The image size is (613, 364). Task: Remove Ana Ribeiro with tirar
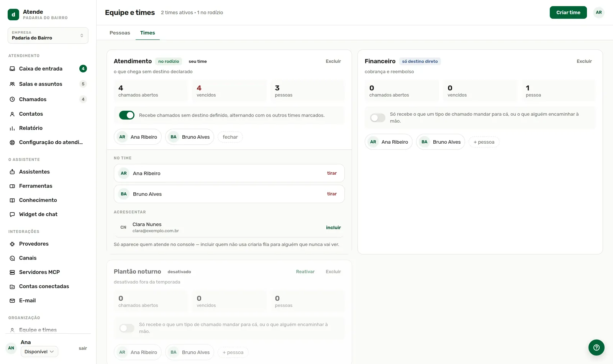pos(332,173)
